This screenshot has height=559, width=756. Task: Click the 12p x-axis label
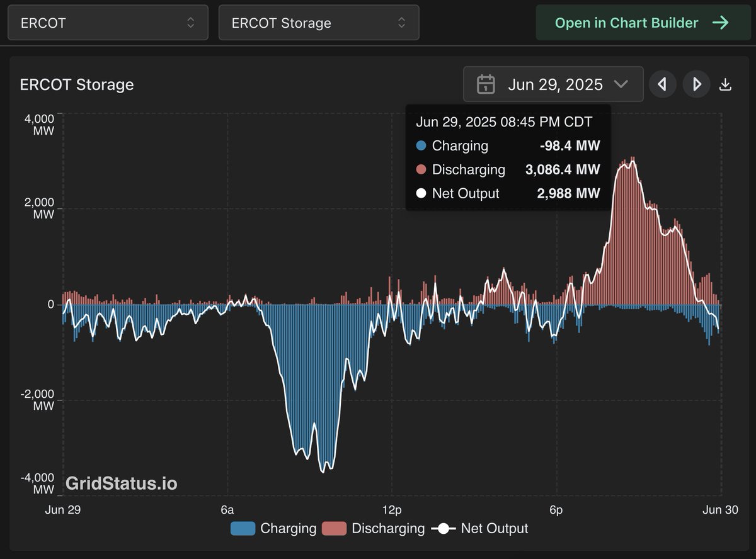coord(392,510)
